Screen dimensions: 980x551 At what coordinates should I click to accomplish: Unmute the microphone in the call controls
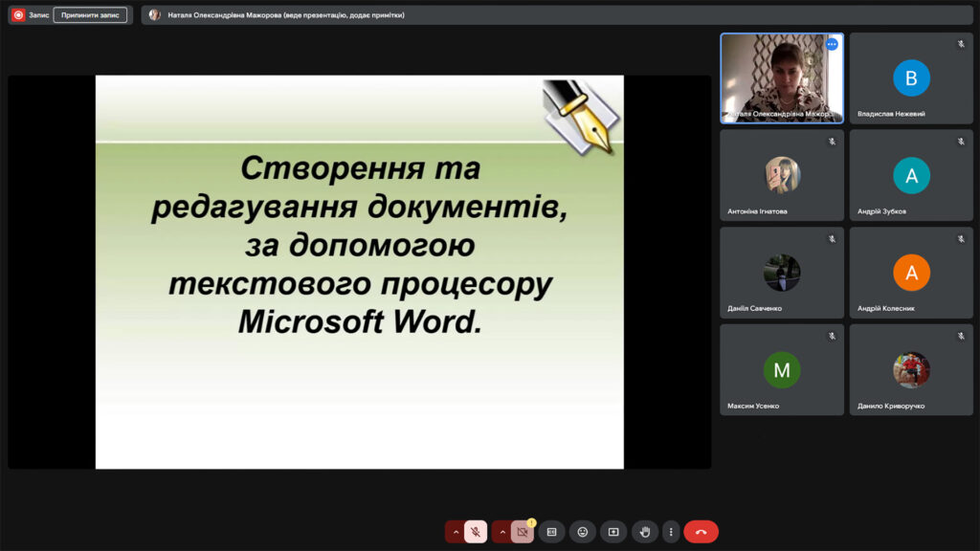[x=476, y=532]
